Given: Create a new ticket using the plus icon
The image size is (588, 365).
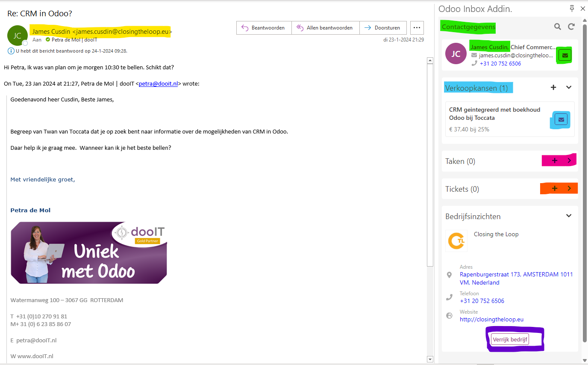Looking at the screenshot, I should pyautogui.click(x=554, y=188).
